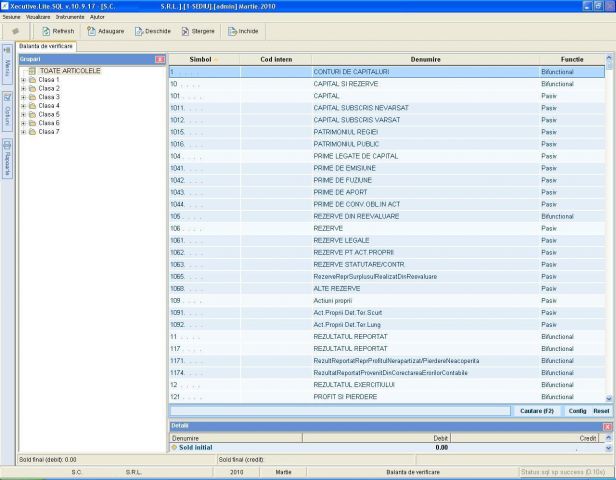Close the Detalii panel
This screenshot has height=480, width=616.
coord(607,427)
